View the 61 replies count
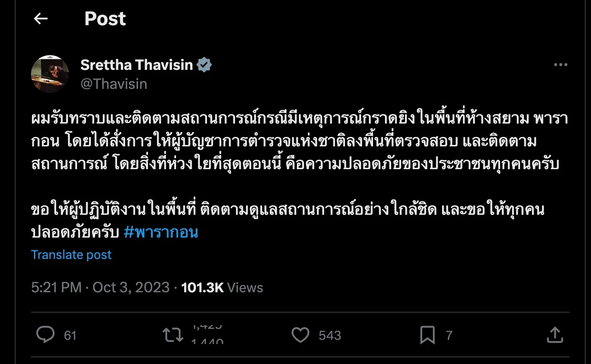Viewport: 591px width, 364px height. click(70, 335)
